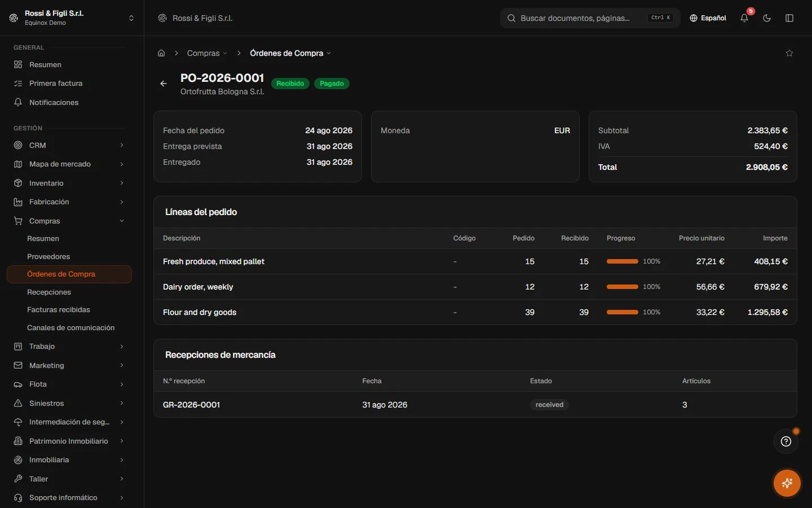Open the Compras breadcrumb dropdown
The height and width of the screenshot is (508, 812).
(207, 53)
